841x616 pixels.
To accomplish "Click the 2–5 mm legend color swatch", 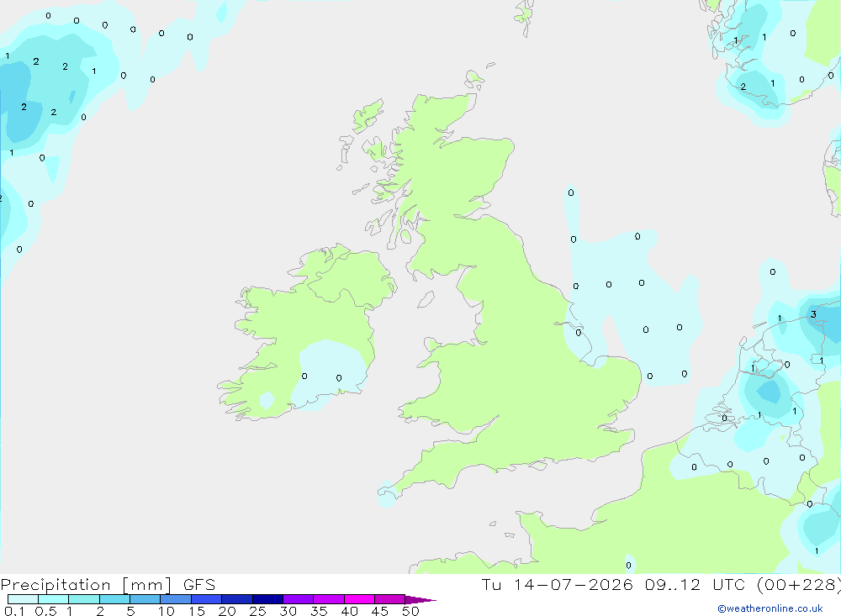I will pos(114,599).
